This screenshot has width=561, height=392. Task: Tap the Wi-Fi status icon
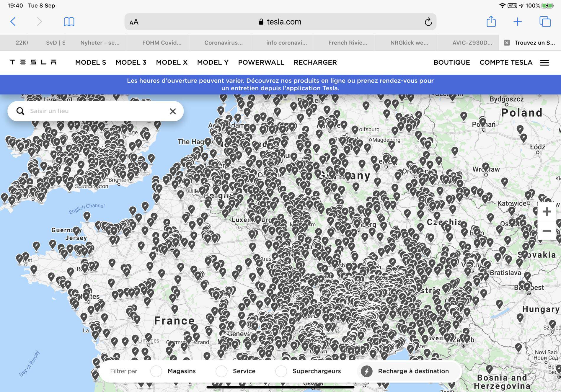pos(502,6)
